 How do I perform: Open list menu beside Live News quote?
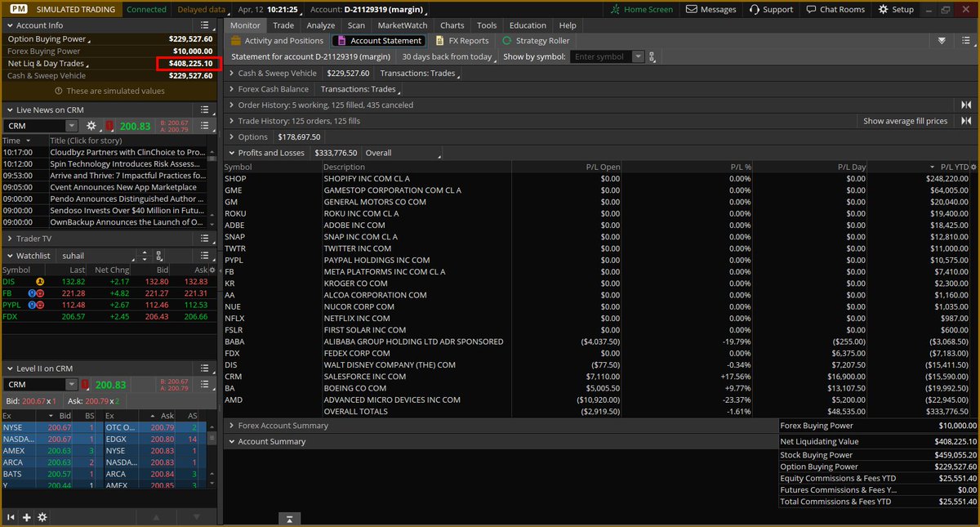(x=205, y=126)
